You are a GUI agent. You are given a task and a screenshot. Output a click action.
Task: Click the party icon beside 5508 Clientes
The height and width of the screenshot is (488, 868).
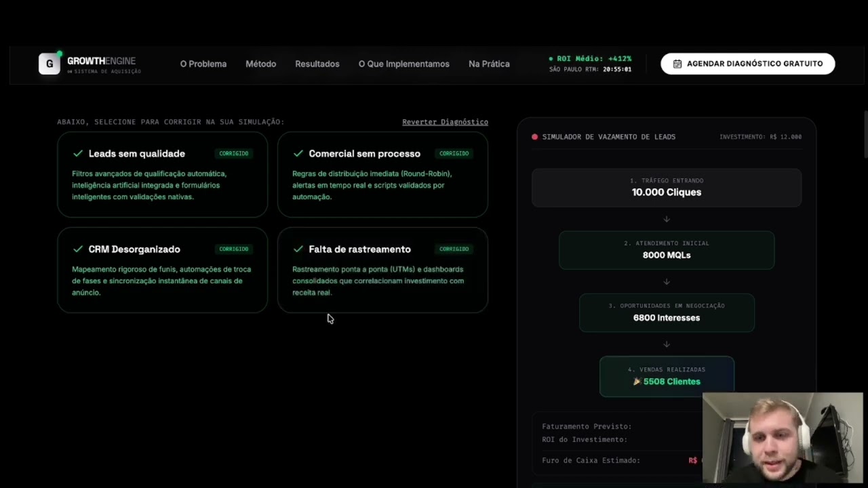tap(637, 382)
